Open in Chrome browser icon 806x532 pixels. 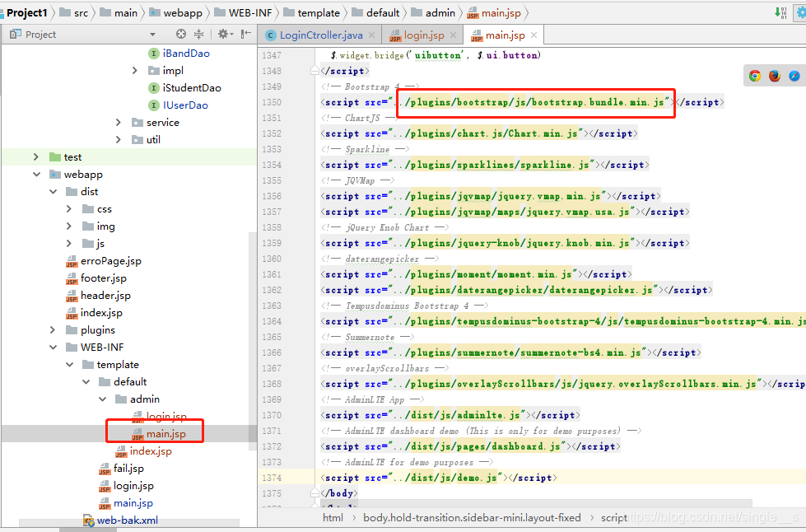coord(755,76)
